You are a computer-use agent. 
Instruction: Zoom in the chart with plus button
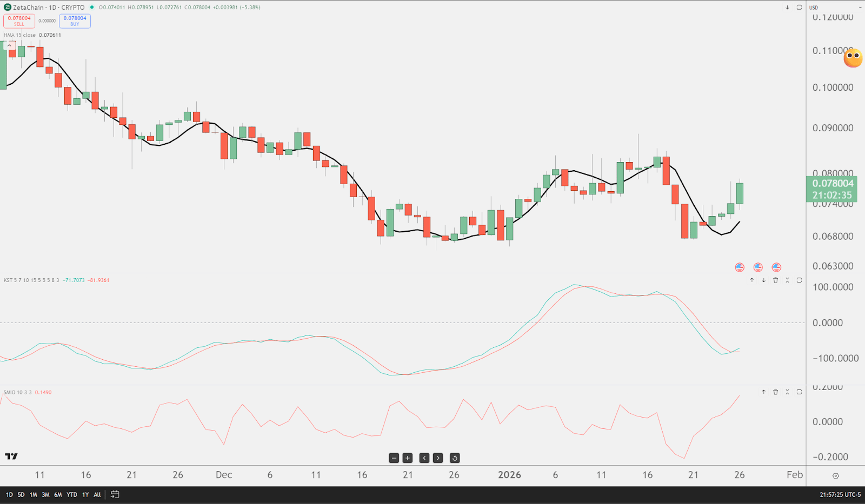[x=408, y=458]
